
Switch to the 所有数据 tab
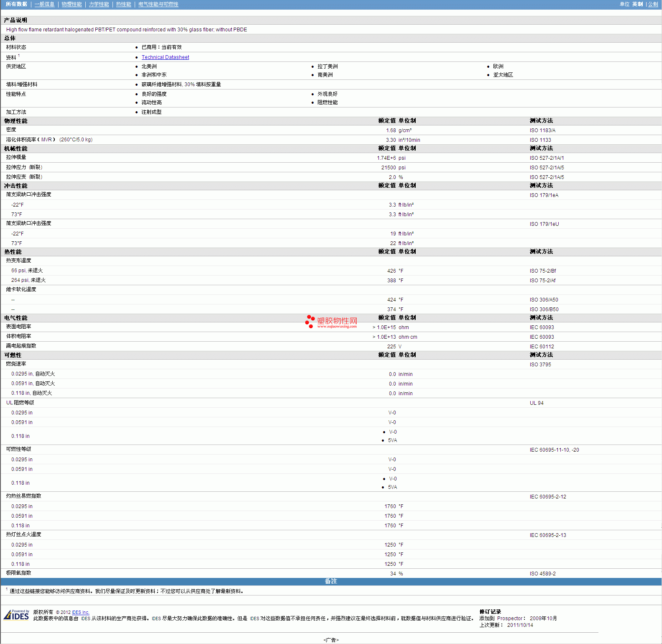point(16,4)
